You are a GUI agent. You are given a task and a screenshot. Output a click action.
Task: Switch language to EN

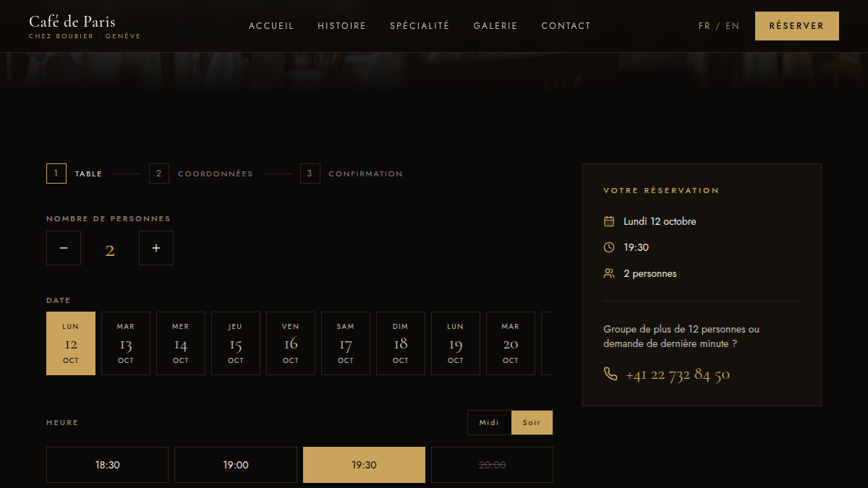pyautogui.click(x=733, y=26)
